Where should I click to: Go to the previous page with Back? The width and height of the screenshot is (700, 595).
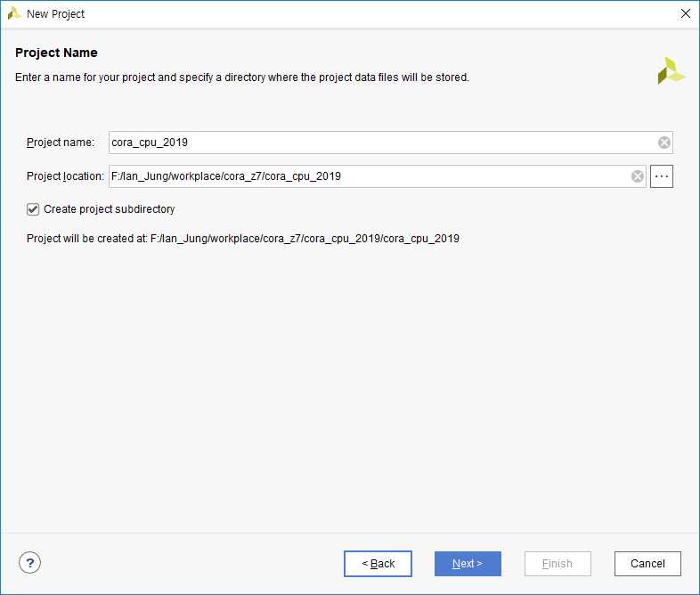coord(378,563)
